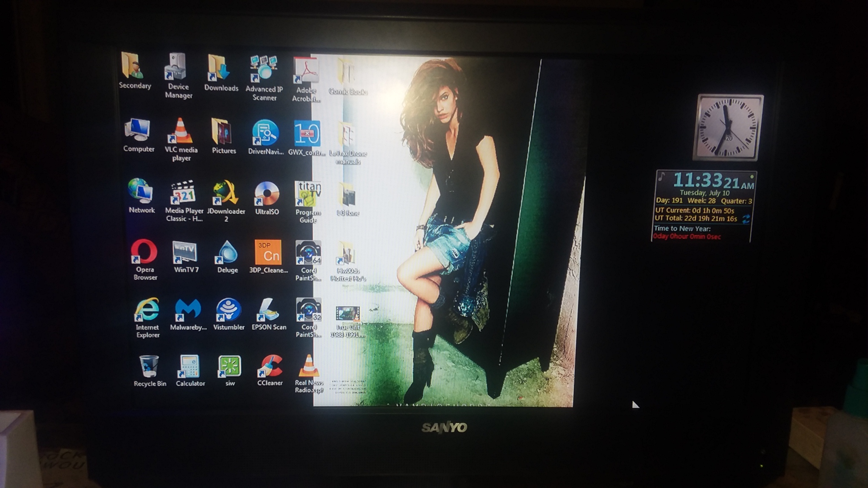
Task: Click the CCleaner desktop shortcut
Action: point(270,366)
